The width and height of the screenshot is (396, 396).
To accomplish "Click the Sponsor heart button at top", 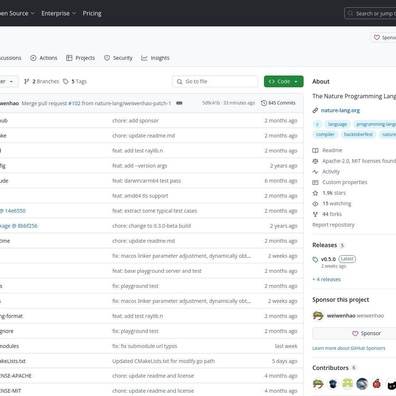I will tap(384, 37).
